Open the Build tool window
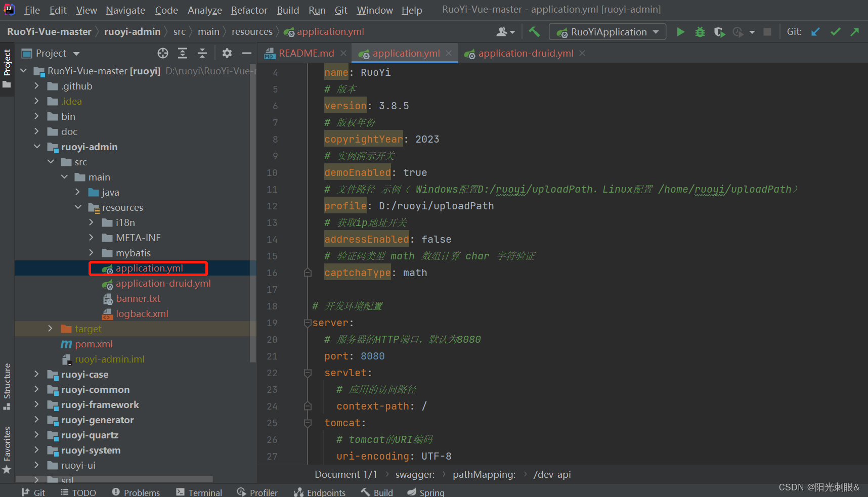868x497 pixels. (377, 492)
